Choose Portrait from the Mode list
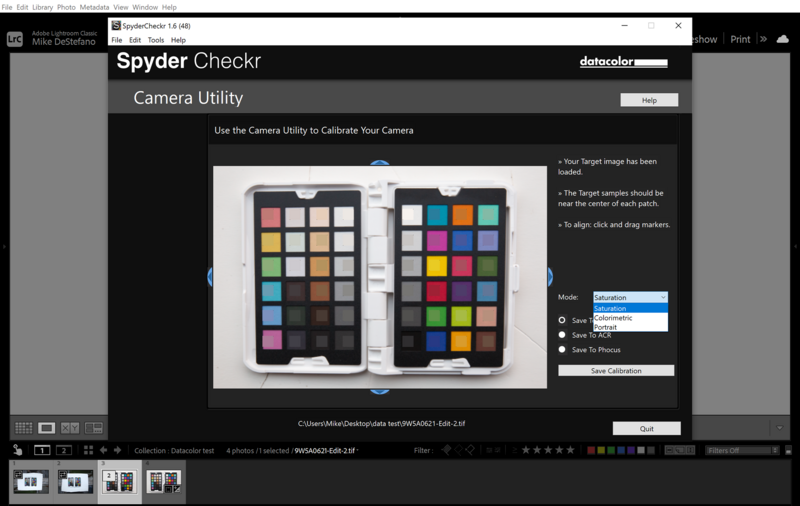Screen dimensions: 800x506 coord(630,327)
